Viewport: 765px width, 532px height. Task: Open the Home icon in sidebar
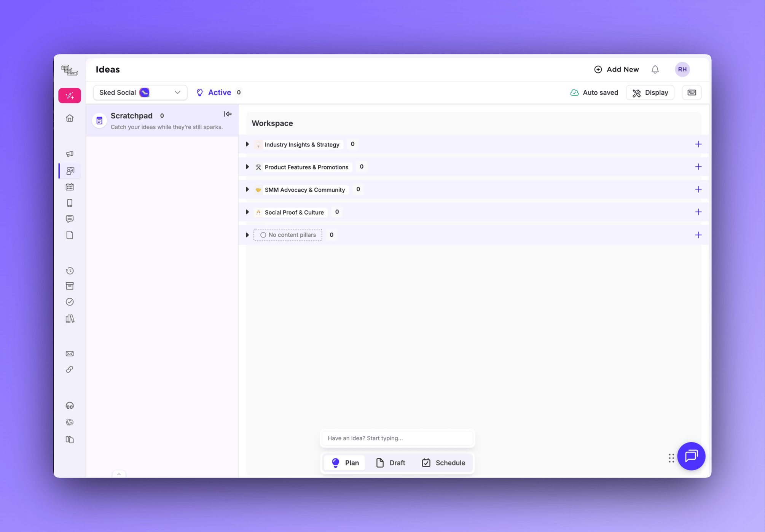click(70, 118)
